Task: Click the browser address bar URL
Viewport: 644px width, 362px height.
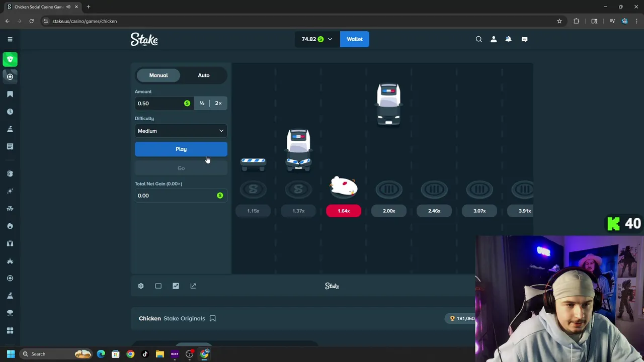Action: [85, 21]
